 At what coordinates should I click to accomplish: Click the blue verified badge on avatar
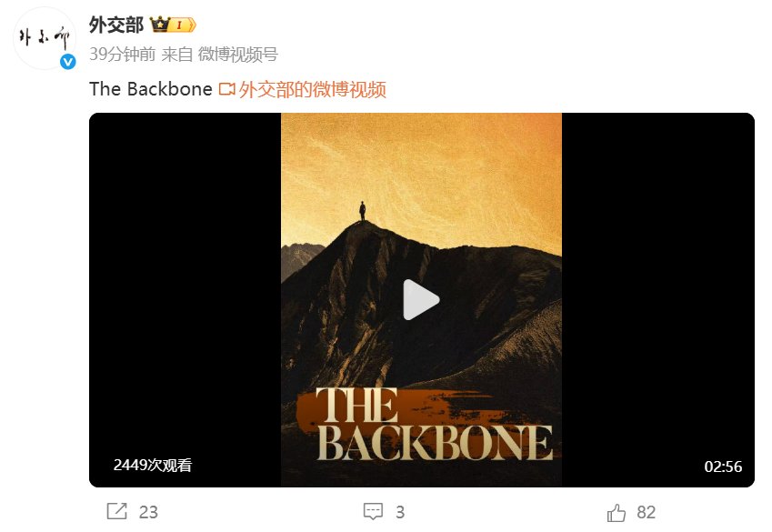click(x=68, y=62)
